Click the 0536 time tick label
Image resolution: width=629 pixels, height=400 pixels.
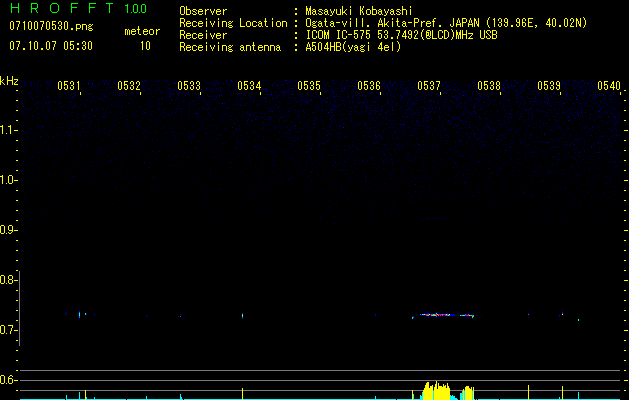pos(369,86)
